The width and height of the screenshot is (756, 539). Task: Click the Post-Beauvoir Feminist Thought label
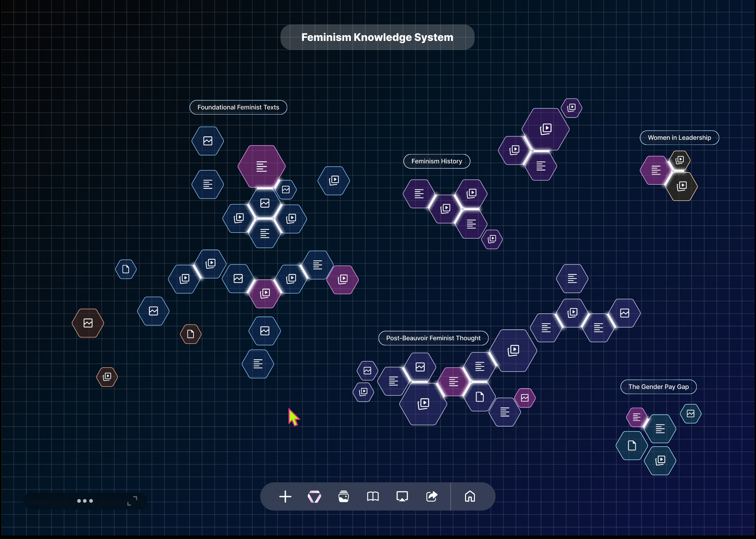coord(433,338)
